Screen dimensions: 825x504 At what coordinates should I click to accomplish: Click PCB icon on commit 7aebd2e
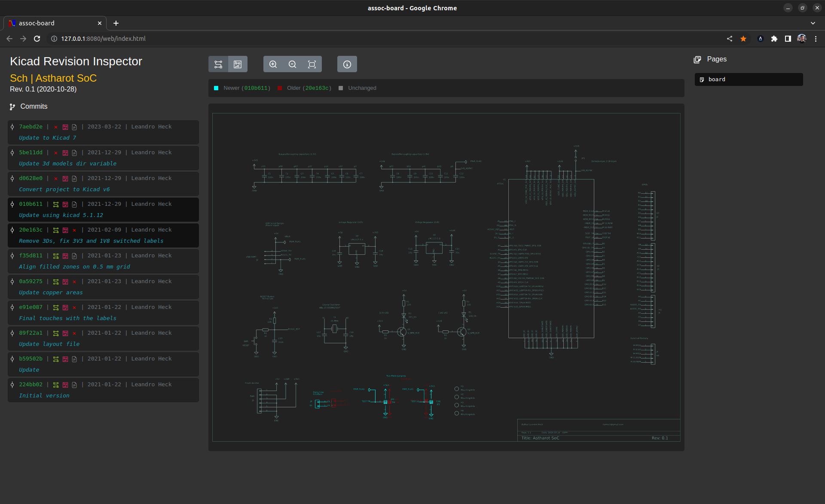click(65, 127)
